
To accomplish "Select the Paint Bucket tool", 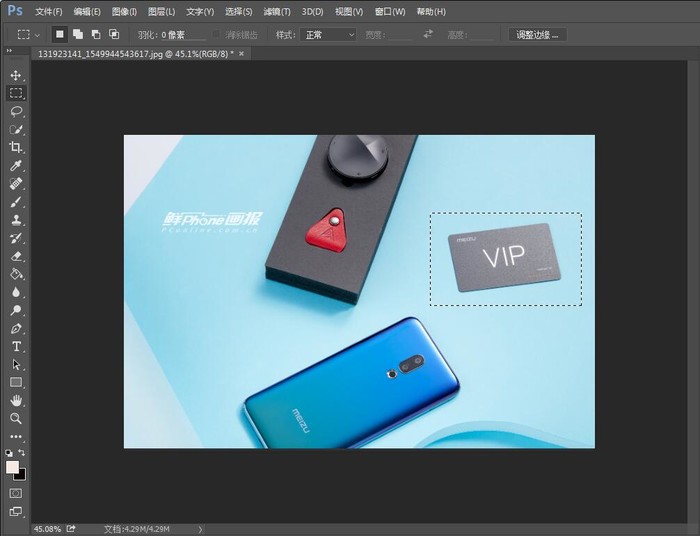I will tap(16, 274).
